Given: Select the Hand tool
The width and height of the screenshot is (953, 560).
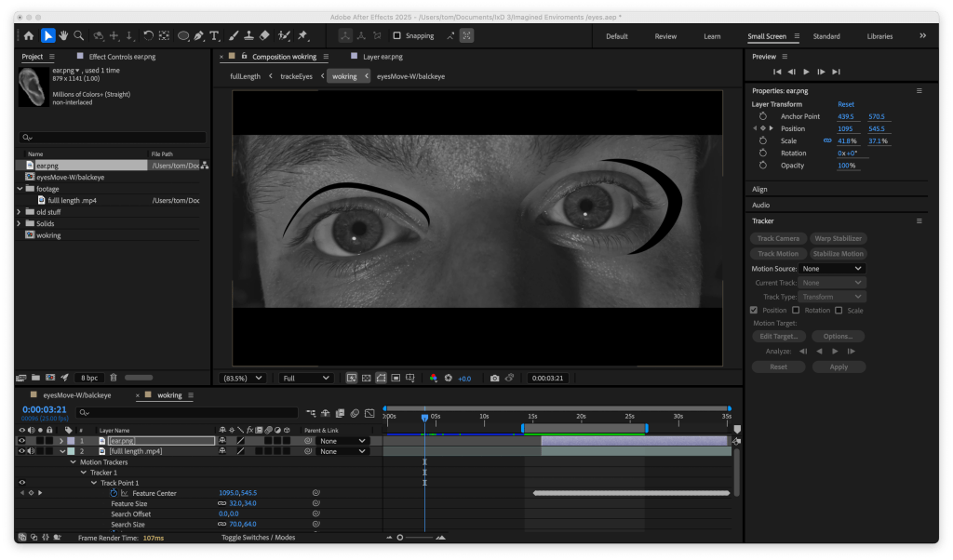Looking at the screenshot, I should (63, 36).
